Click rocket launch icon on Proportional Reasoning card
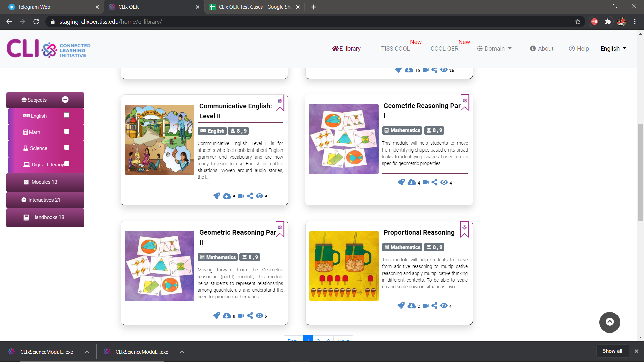The width and height of the screenshot is (644, 362). [x=401, y=306]
